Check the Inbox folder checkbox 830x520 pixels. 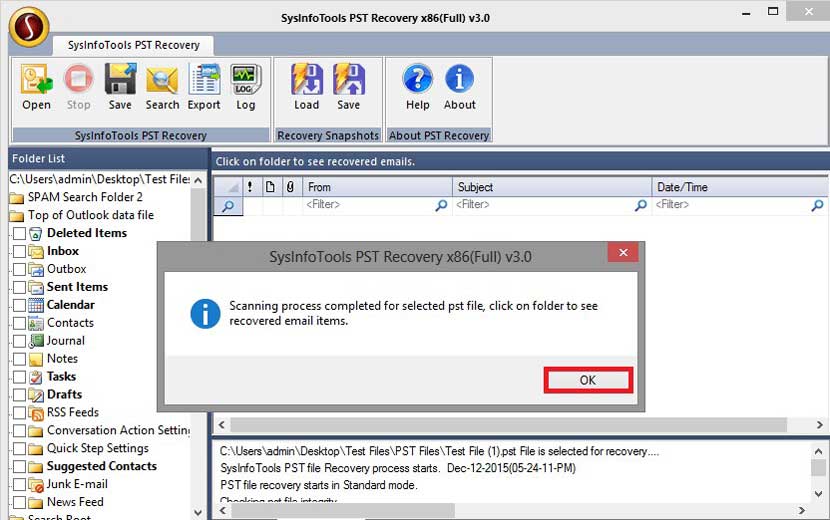[x=19, y=252]
